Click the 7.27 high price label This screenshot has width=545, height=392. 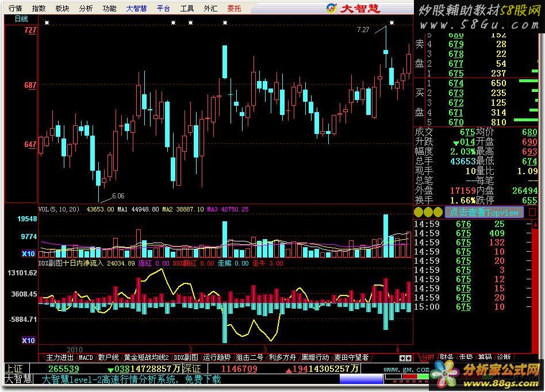(363, 30)
